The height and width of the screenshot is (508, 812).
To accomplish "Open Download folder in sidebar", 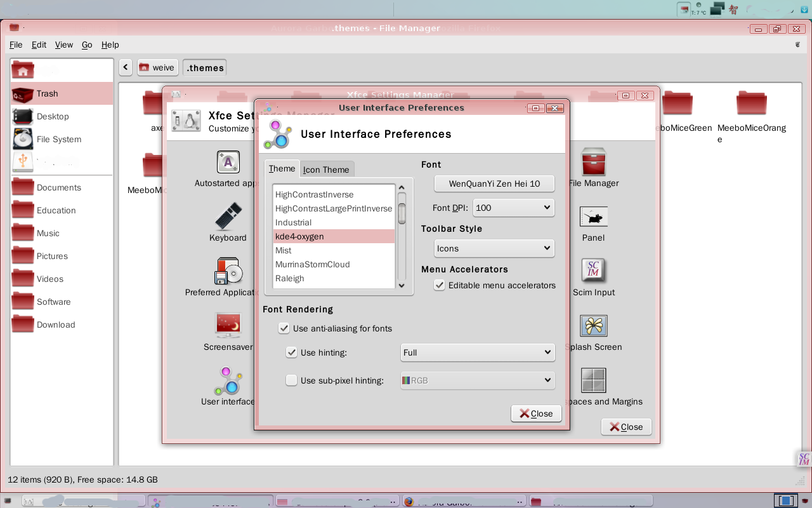I will pyautogui.click(x=62, y=324).
